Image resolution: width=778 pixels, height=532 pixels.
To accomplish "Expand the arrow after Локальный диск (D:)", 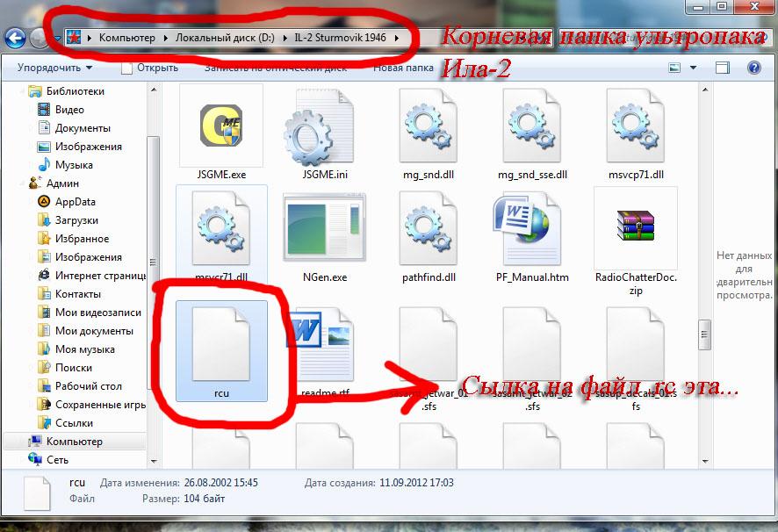I will [285, 38].
